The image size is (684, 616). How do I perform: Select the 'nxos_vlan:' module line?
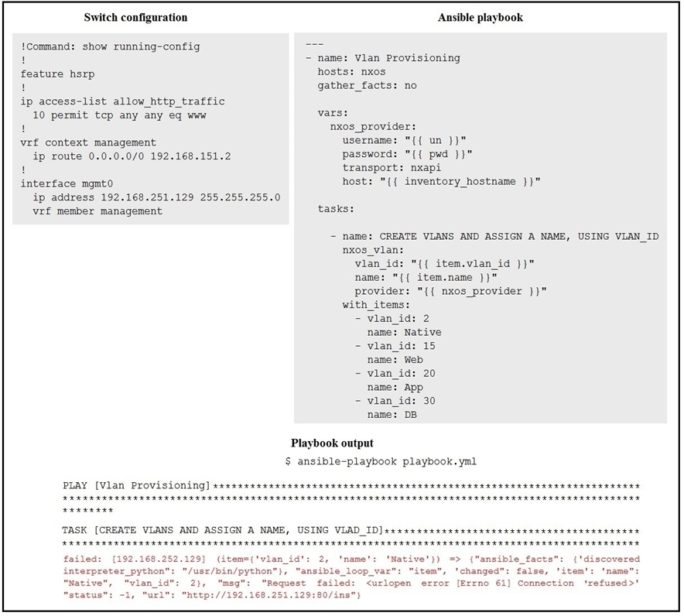pos(374,250)
